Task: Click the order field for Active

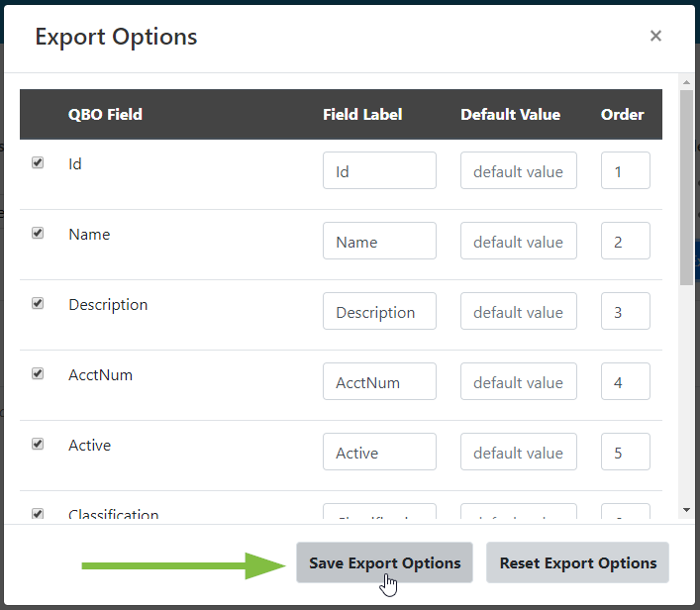Action: click(625, 452)
